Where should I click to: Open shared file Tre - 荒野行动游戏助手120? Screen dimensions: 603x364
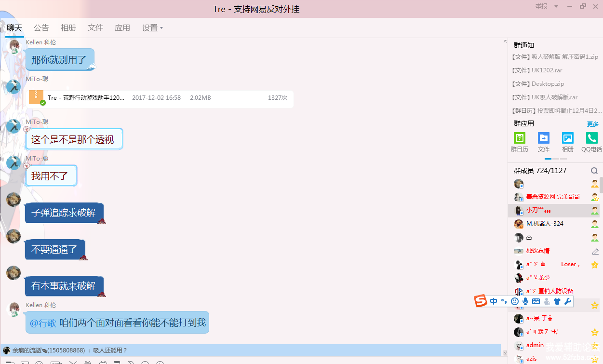(x=160, y=98)
